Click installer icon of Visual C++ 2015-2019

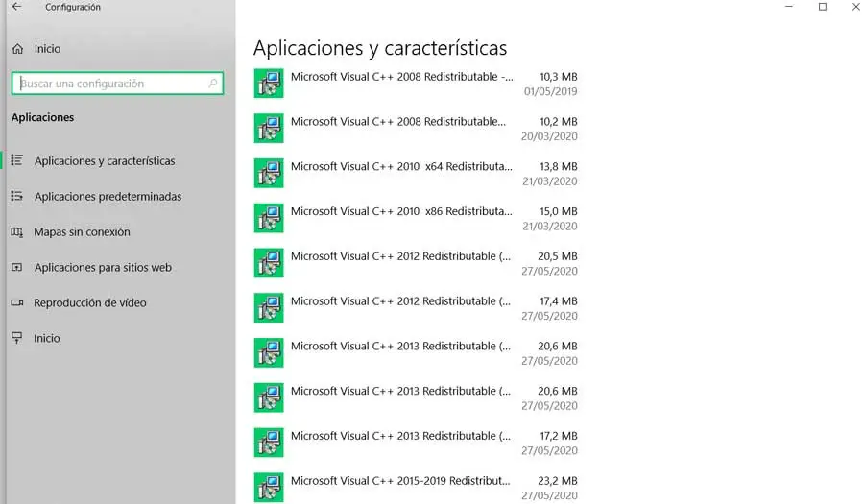click(x=269, y=488)
